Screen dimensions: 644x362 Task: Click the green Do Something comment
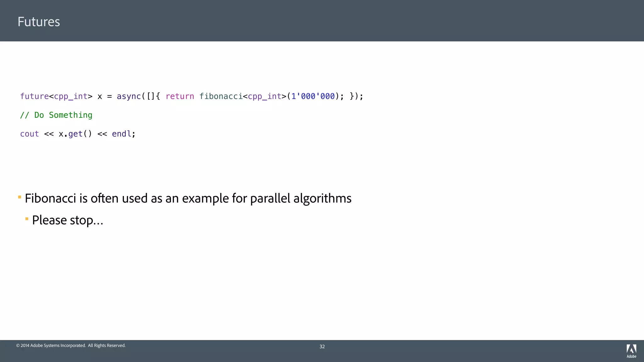(56, 115)
